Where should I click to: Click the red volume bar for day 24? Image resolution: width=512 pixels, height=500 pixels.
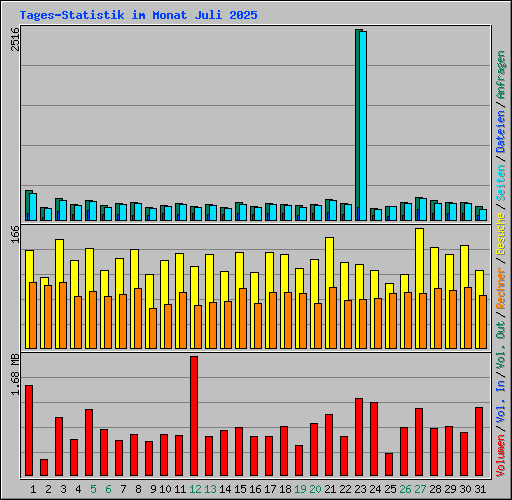[374, 439]
